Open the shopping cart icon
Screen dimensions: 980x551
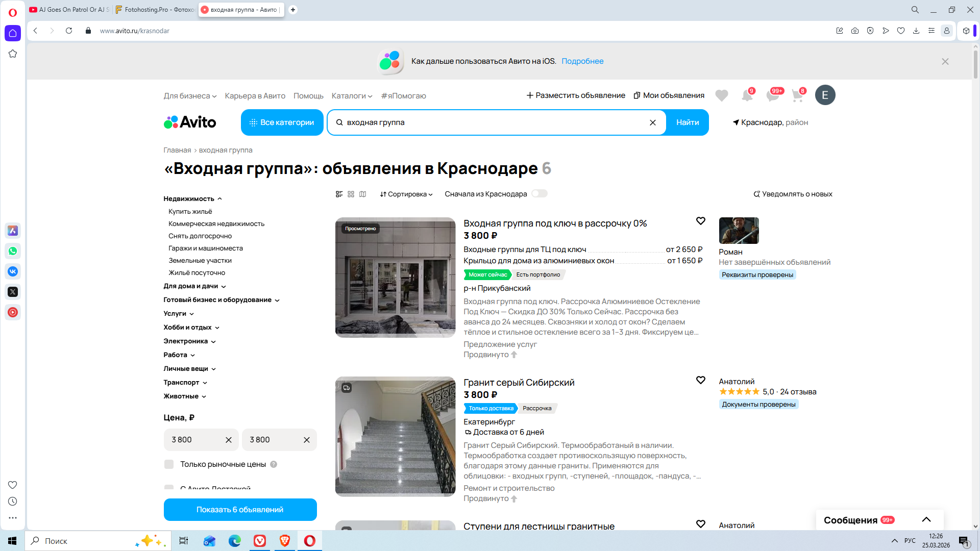(x=797, y=95)
